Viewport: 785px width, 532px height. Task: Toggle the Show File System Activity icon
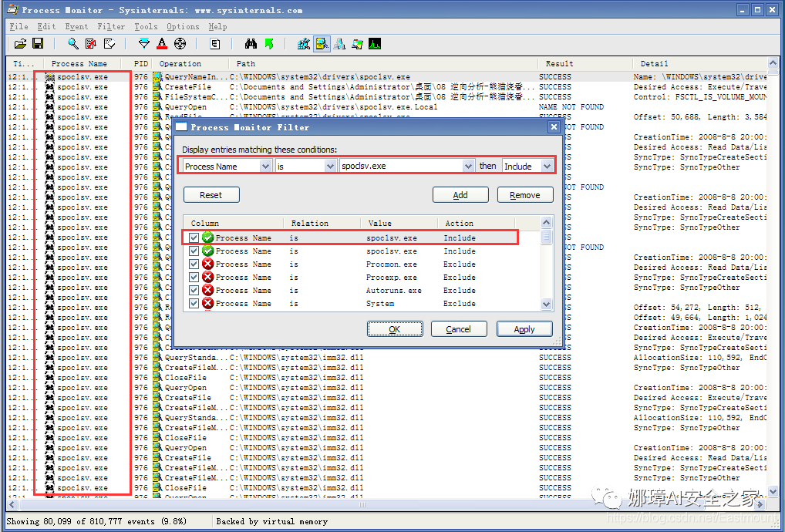pos(322,44)
